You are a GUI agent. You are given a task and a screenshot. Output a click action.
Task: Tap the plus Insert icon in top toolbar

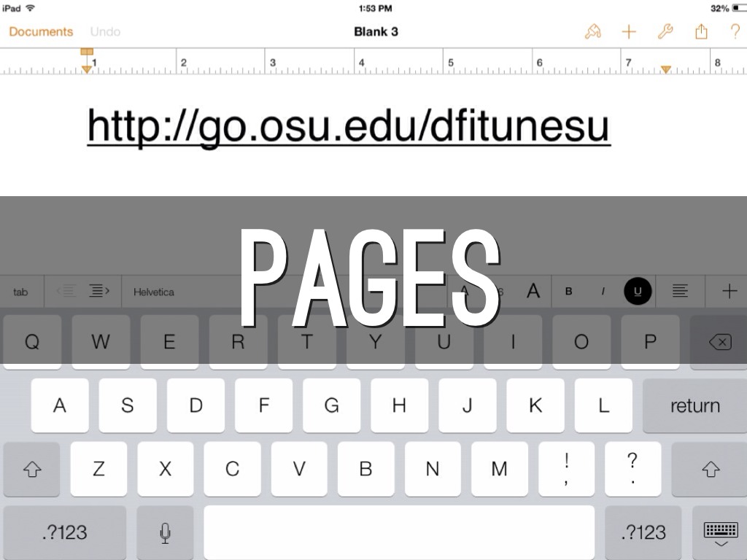pos(629,31)
